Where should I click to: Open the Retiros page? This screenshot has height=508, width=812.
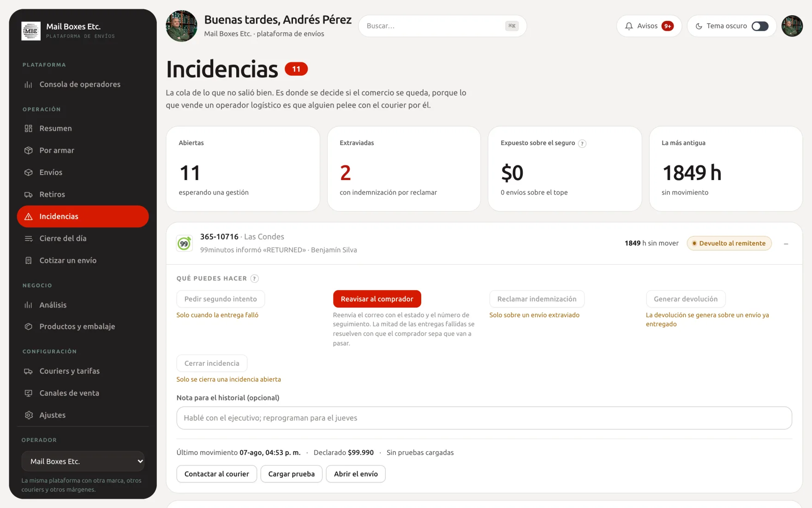(83, 194)
